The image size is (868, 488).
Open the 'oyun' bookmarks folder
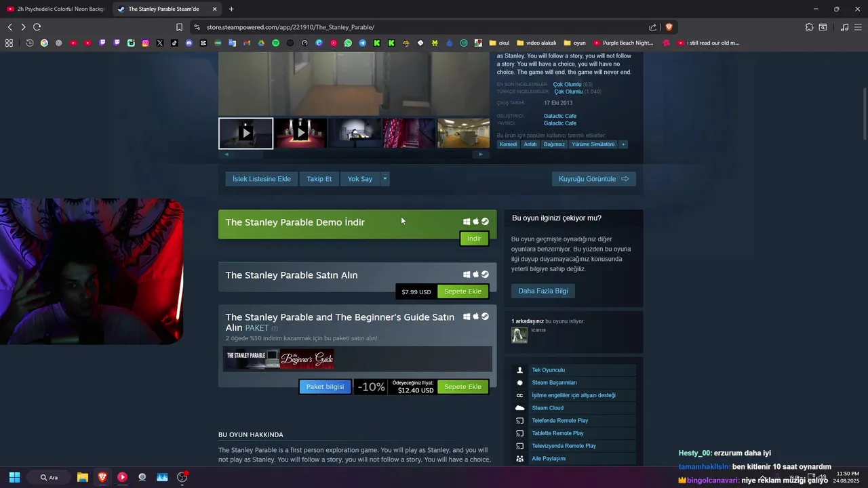coord(574,43)
